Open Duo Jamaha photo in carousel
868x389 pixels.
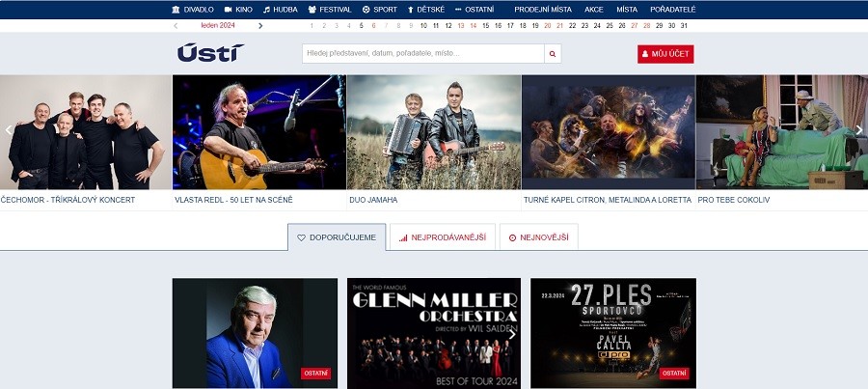[x=434, y=132]
